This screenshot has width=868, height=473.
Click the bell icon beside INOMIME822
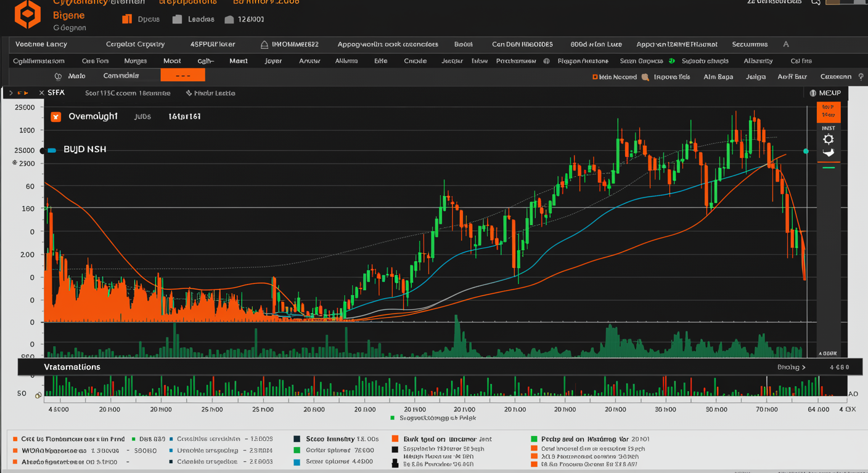tap(264, 44)
